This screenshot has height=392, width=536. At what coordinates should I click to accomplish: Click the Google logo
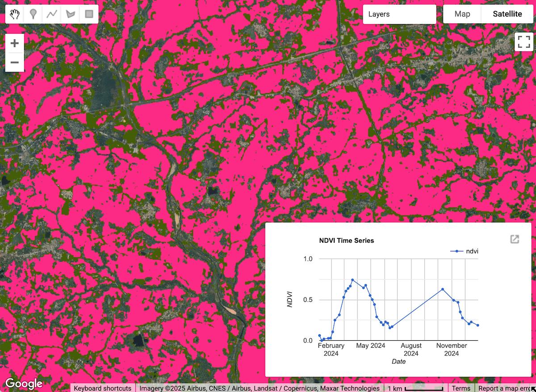24,383
